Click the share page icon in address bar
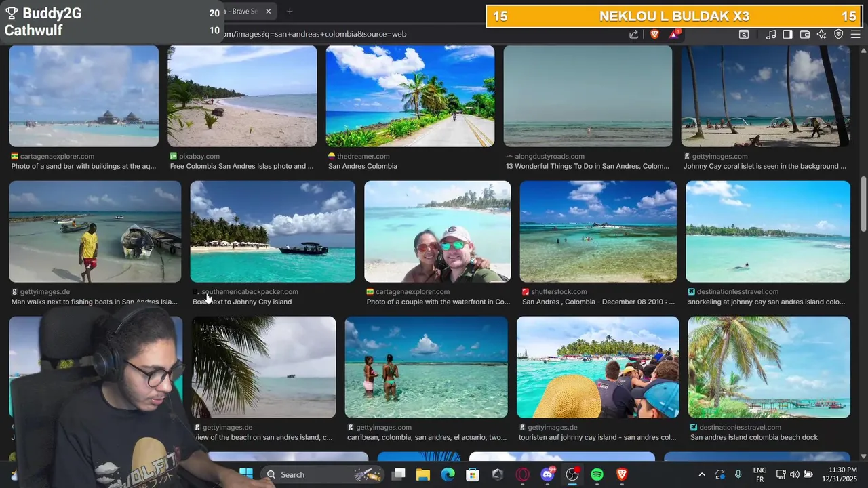Viewport: 868px width, 488px height. coord(633,34)
